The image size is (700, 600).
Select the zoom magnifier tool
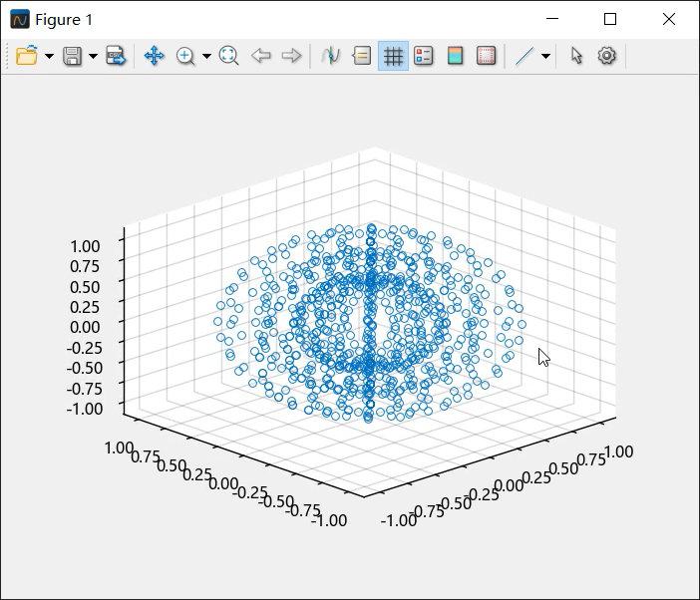[185, 56]
